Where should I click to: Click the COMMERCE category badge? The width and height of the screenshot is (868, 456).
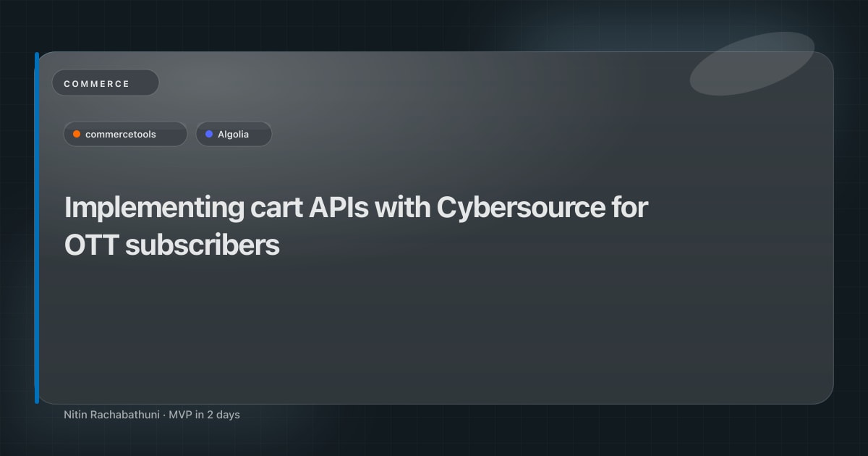coord(105,83)
